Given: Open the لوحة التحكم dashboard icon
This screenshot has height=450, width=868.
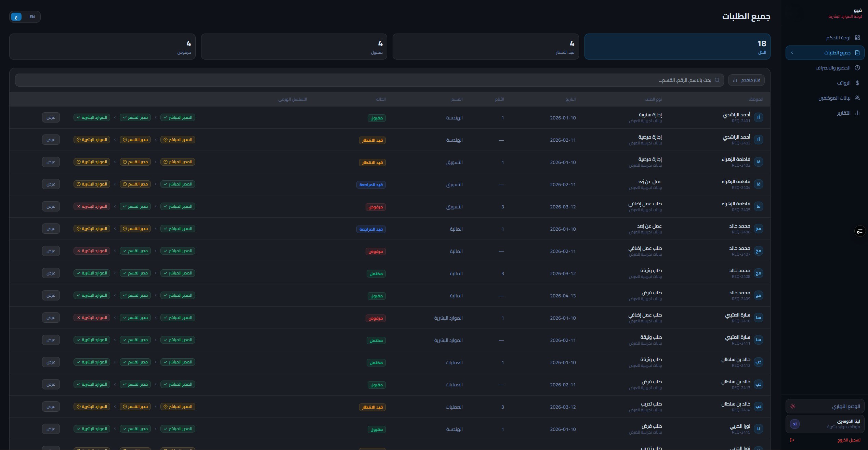Looking at the screenshot, I should (x=857, y=38).
